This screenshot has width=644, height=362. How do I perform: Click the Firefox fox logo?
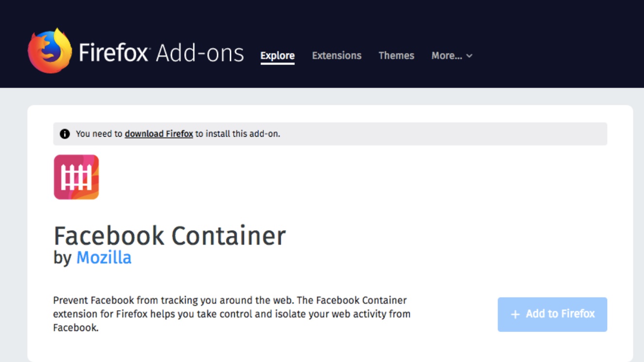click(49, 51)
